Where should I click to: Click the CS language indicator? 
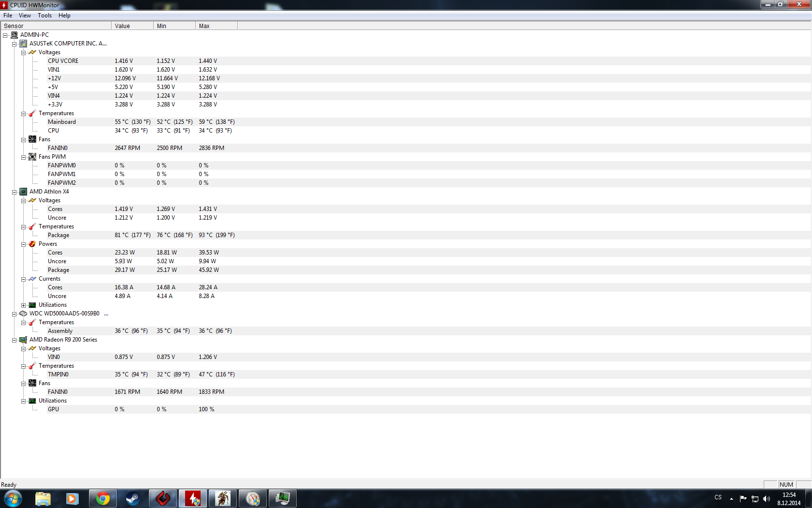tap(718, 497)
